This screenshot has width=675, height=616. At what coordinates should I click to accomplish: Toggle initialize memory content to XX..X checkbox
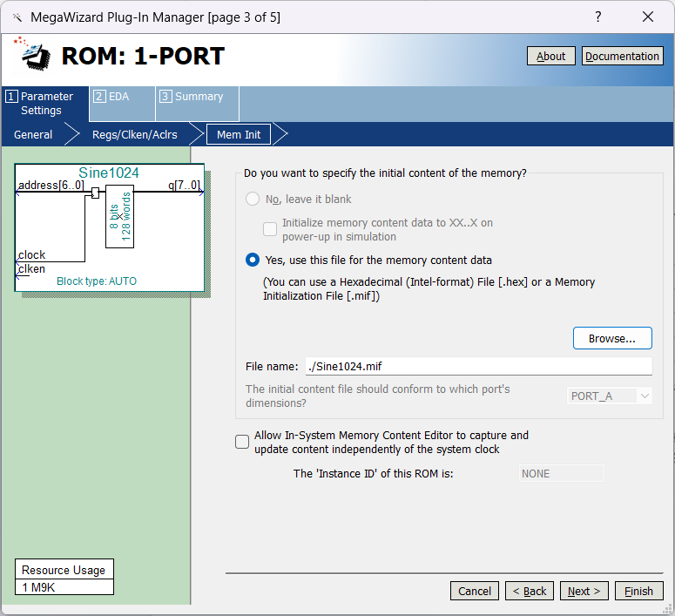pos(270,229)
